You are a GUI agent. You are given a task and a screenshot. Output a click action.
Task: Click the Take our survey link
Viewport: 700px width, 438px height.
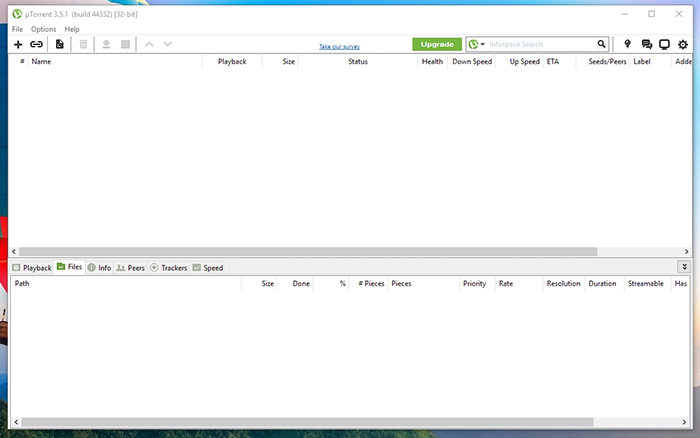pos(339,46)
